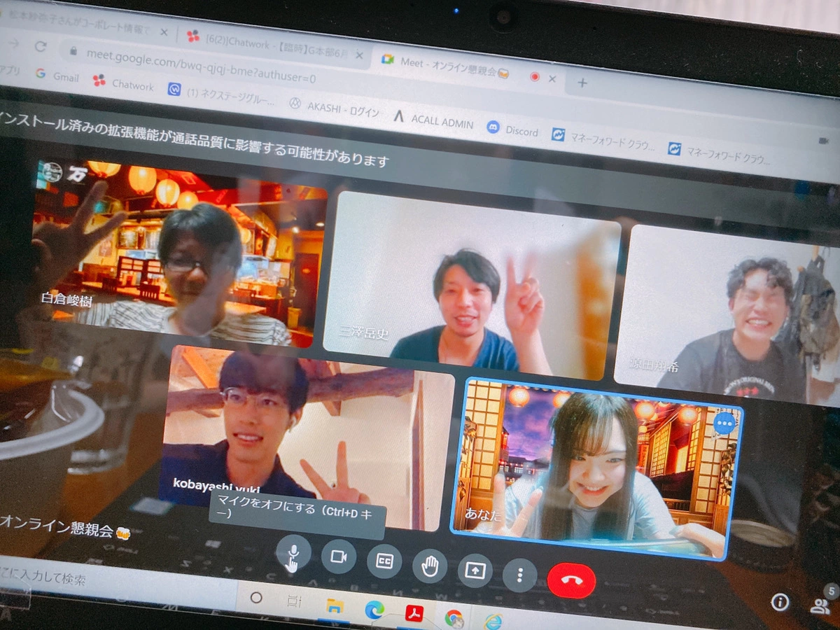Select the あなた self-view tile
Screen dimensions: 840x630
[595, 469]
